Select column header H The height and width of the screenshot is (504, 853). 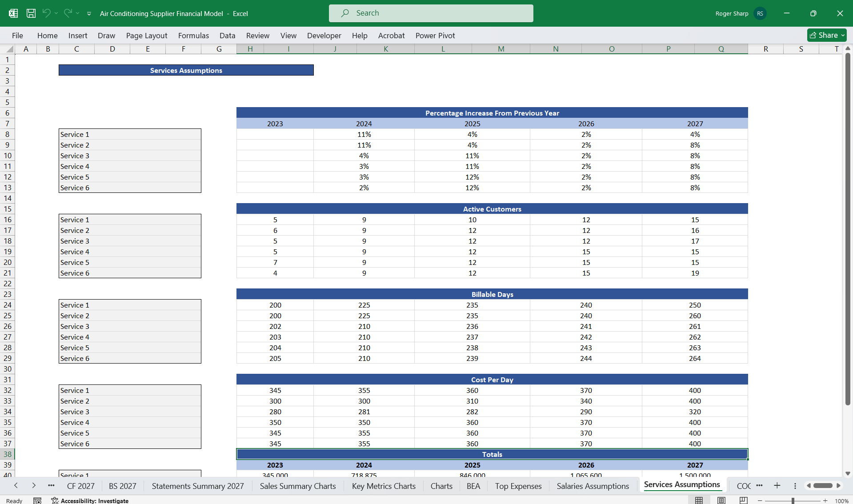(250, 49)
